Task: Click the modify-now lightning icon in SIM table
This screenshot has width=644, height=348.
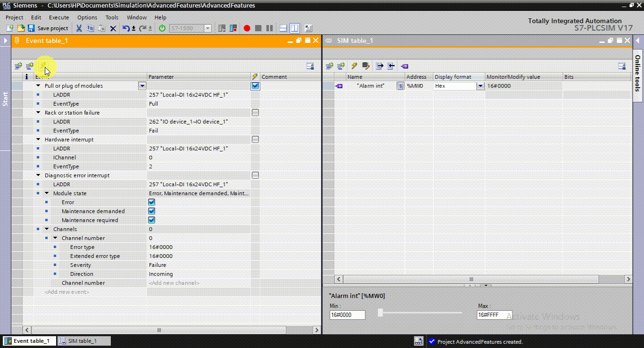Action: 354,66
